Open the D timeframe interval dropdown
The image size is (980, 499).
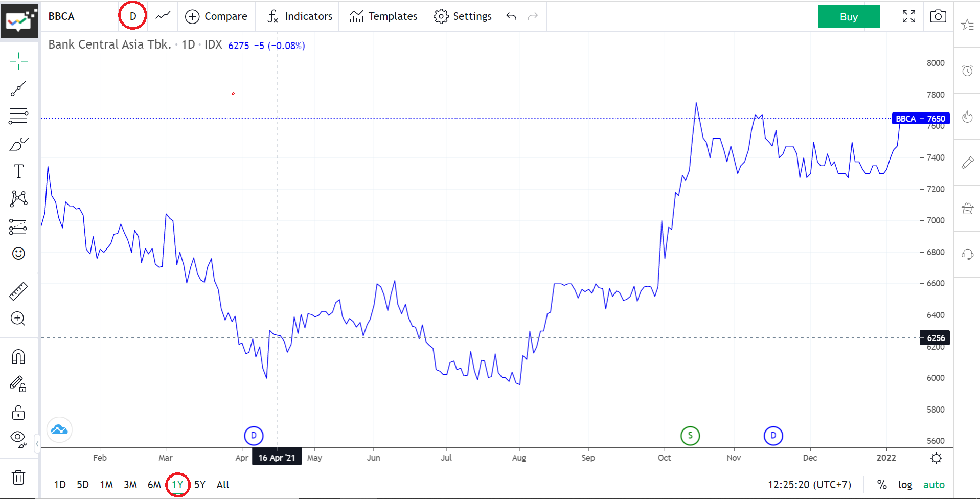[132, 16]
